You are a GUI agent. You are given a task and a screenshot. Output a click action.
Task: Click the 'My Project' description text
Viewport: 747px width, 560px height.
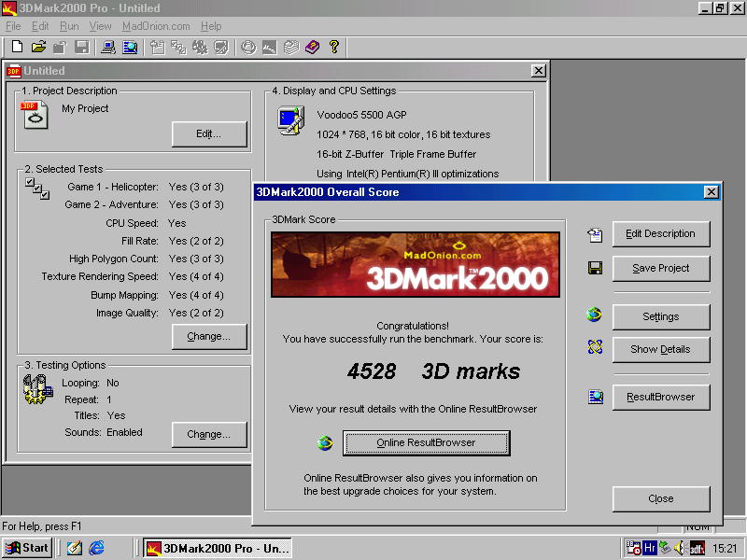click(85, 108)
